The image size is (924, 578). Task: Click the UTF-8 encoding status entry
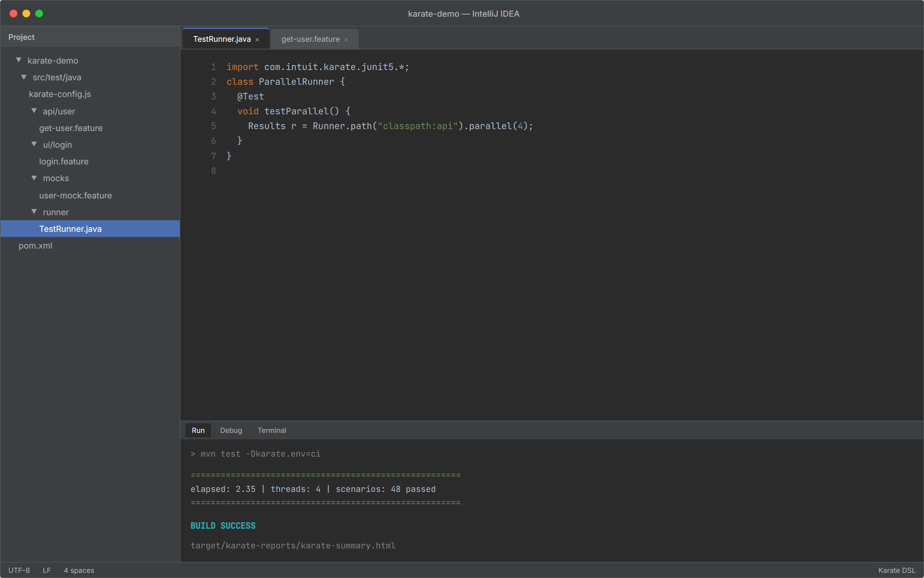click(x=19, y=570)
